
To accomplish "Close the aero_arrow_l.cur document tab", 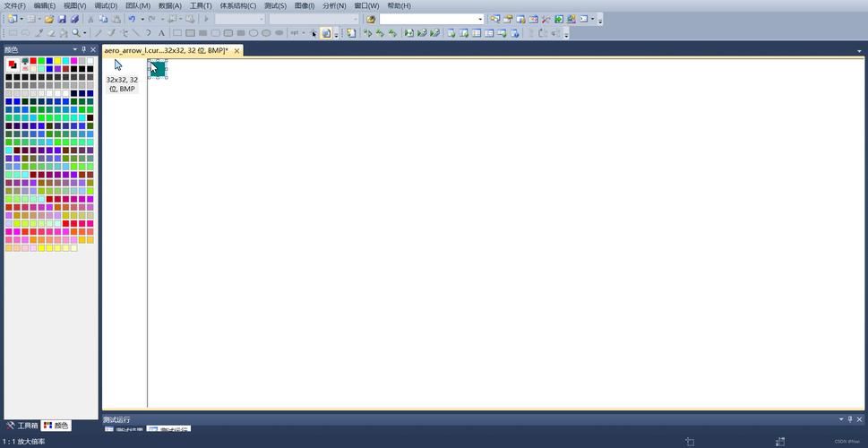I will (x=237, y=51).
